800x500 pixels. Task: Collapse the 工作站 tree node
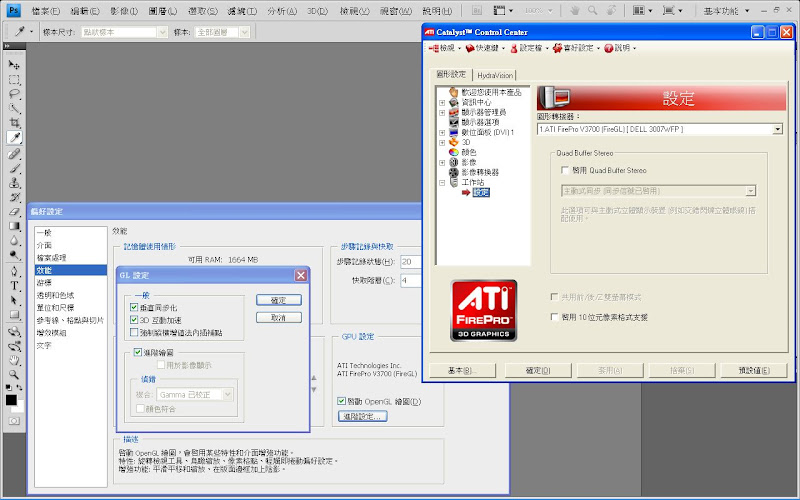pyautogui.click(x=442, y=182)
